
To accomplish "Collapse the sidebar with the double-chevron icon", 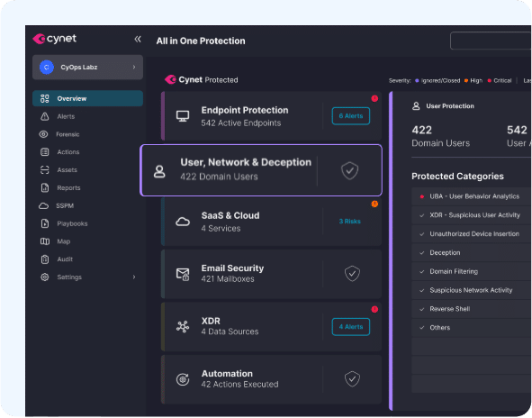I will [138, 39].
